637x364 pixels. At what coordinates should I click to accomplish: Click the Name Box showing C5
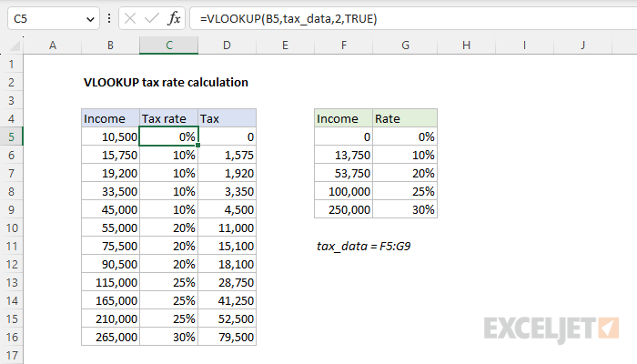point(53,19)
